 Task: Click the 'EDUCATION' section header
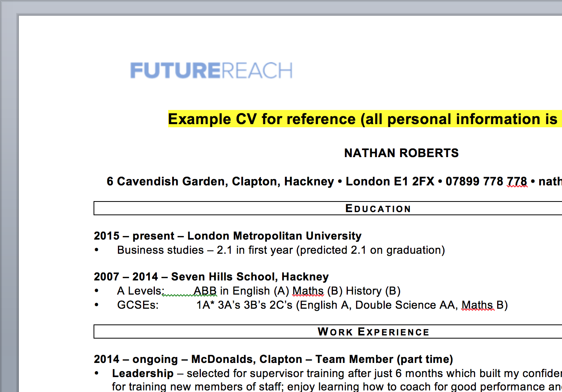[378, 209]
